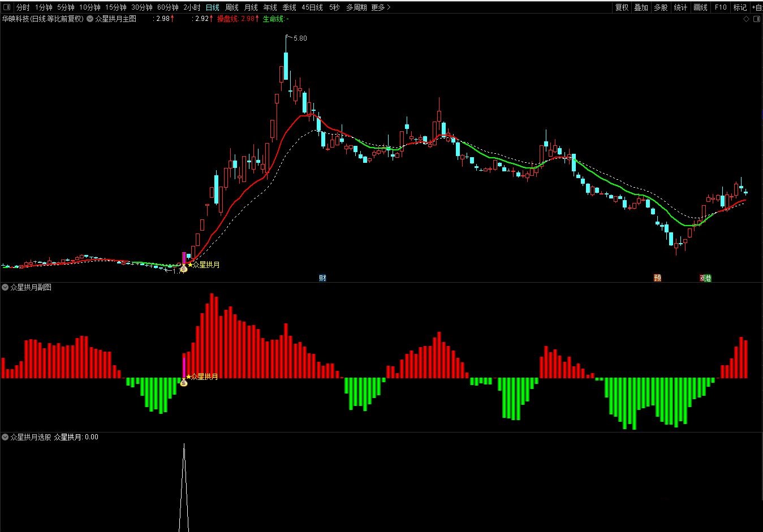The image size is (763, 532).
Task: Select the 年线 yearly period tab
Action: (x=270, y=7)
